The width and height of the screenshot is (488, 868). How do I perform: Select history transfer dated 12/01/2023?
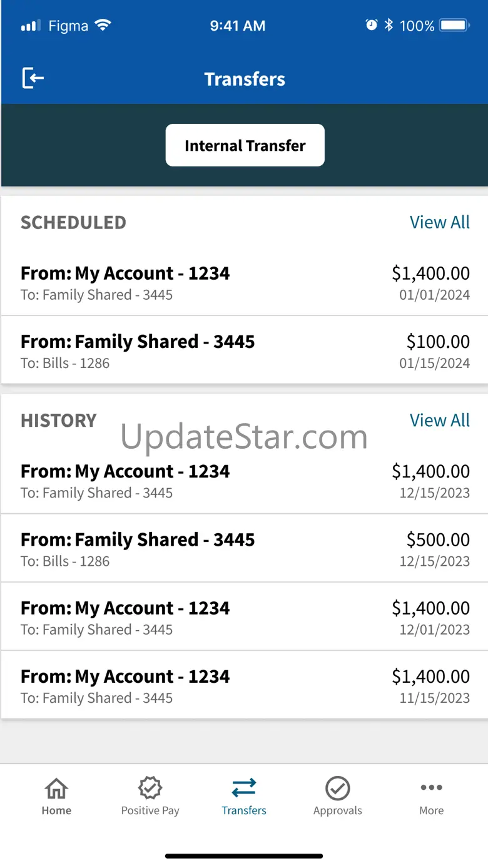pyautogui.click(x=244, y=617)
